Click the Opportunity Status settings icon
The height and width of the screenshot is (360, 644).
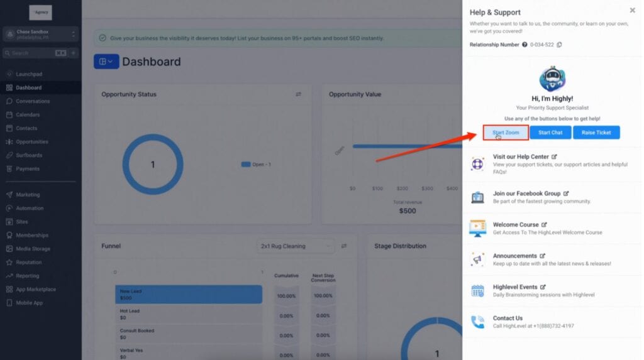299,94
